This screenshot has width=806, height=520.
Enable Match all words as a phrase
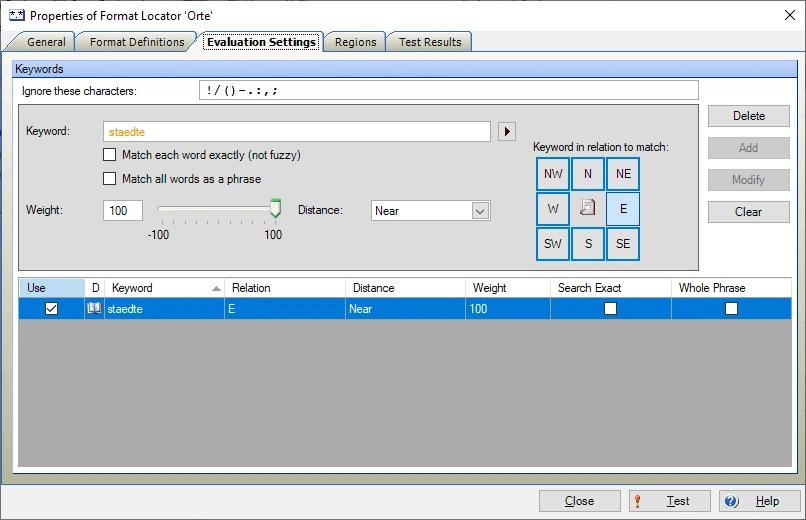(110, 179)
